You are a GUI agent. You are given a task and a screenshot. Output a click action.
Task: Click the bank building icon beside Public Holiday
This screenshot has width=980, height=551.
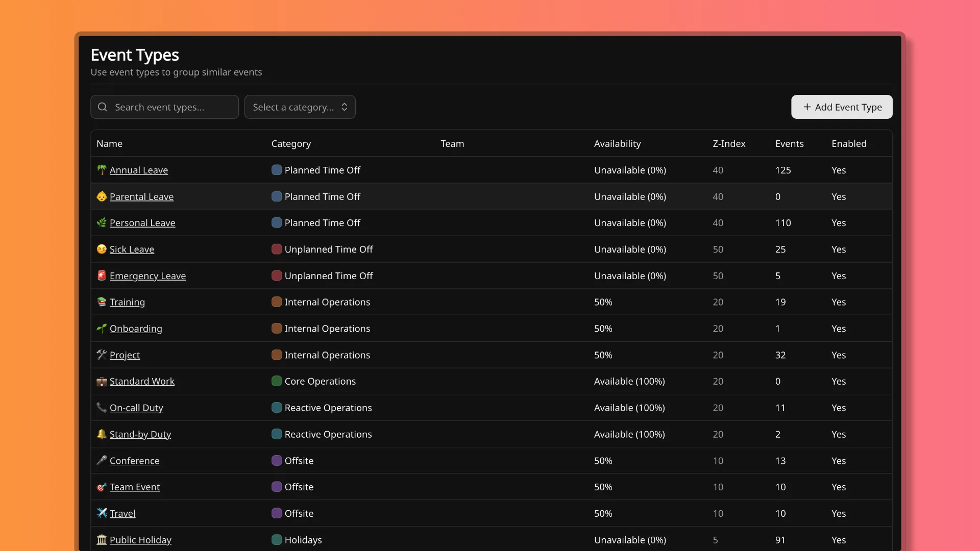point(102,540)
